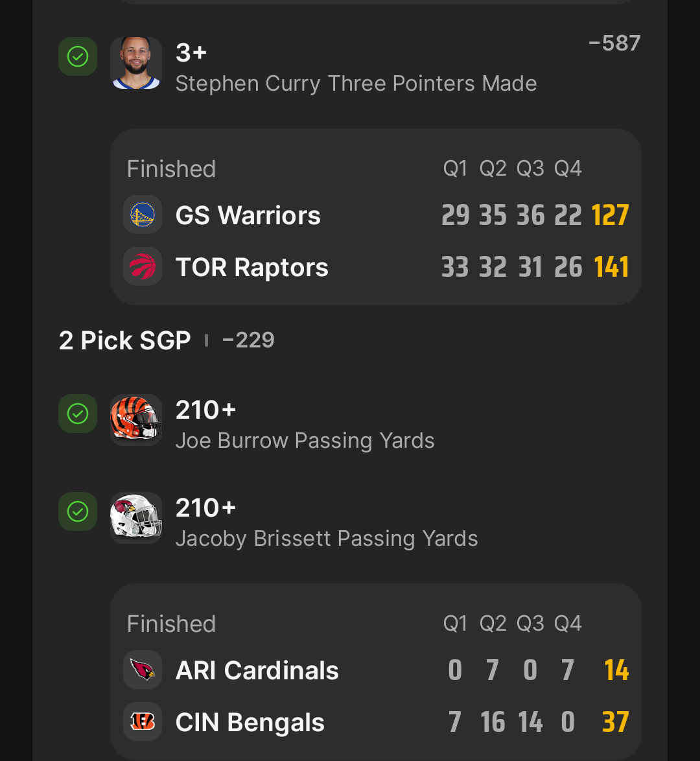Select the CIN Bengals team row
Image resolution: width=700 pixels, height=761 pixels.
click(x=376, y=721)
